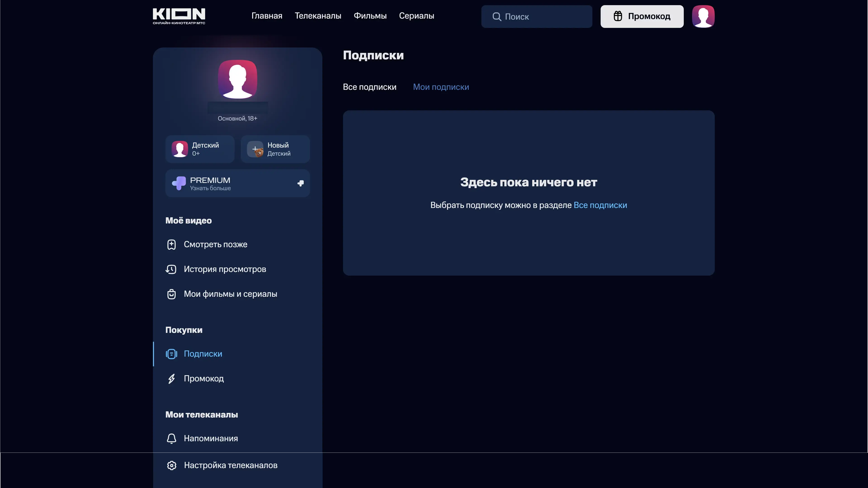Click the search magnifier icon

tap(497, 16)
